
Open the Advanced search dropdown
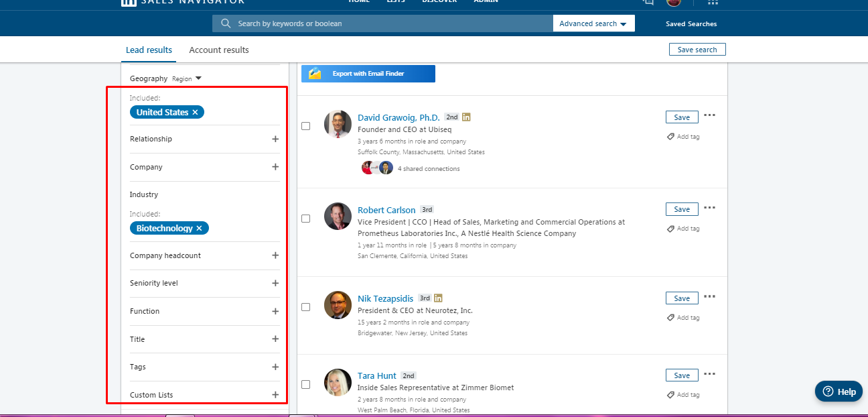coord(593,23)
